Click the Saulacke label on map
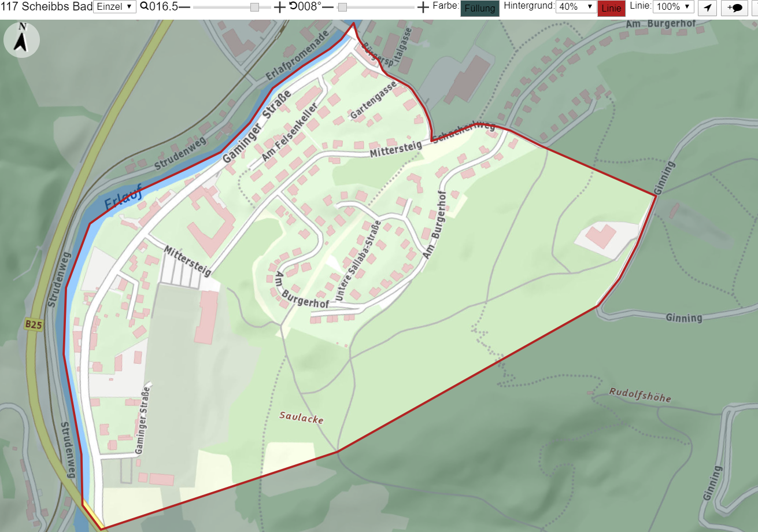Viewport: 758px width, 532px height. tap(301, 417)
